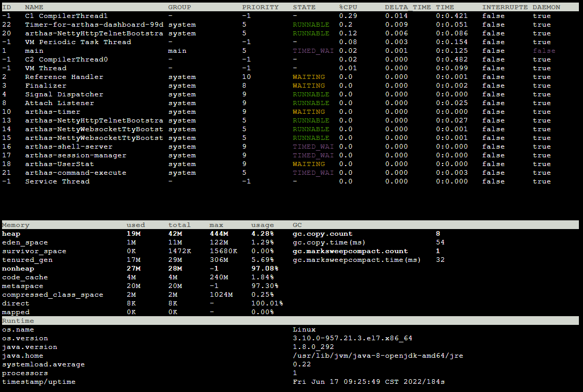Click 'C2 CompilerThread0' thread name
Screen dimensions: 583x392
point(66,59)
